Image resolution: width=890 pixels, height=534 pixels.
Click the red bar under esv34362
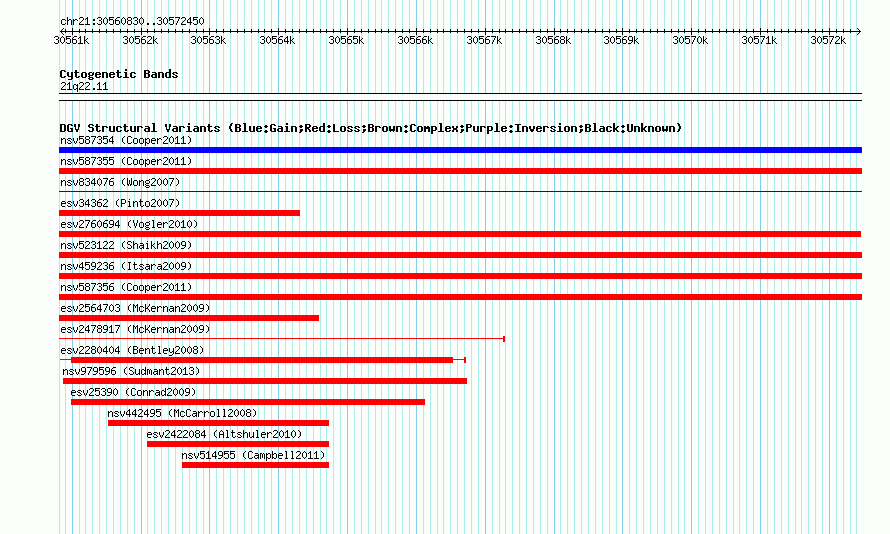pyautogui.click(x=179, y=213)
